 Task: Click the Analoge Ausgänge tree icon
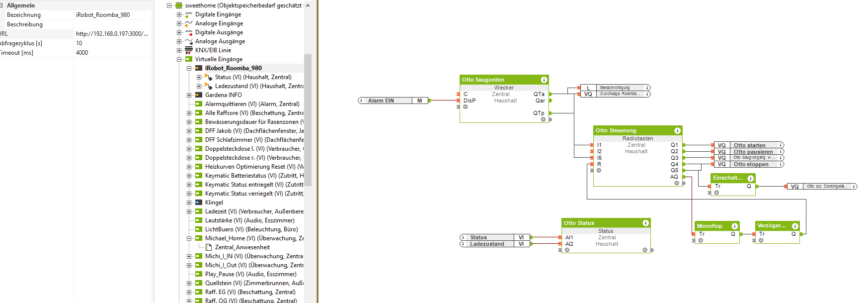pos(189,41)
